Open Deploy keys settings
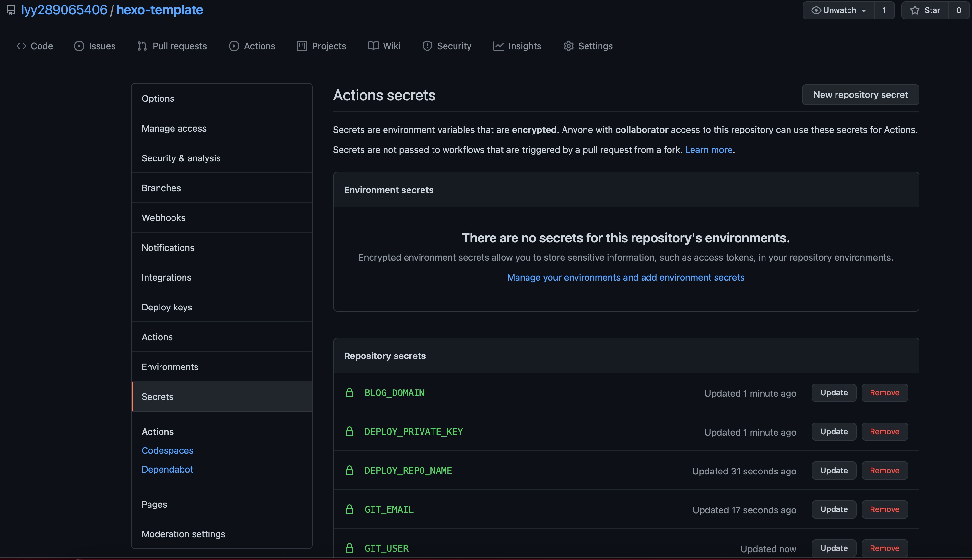972x560 pixels. click(x=222, y=307)
